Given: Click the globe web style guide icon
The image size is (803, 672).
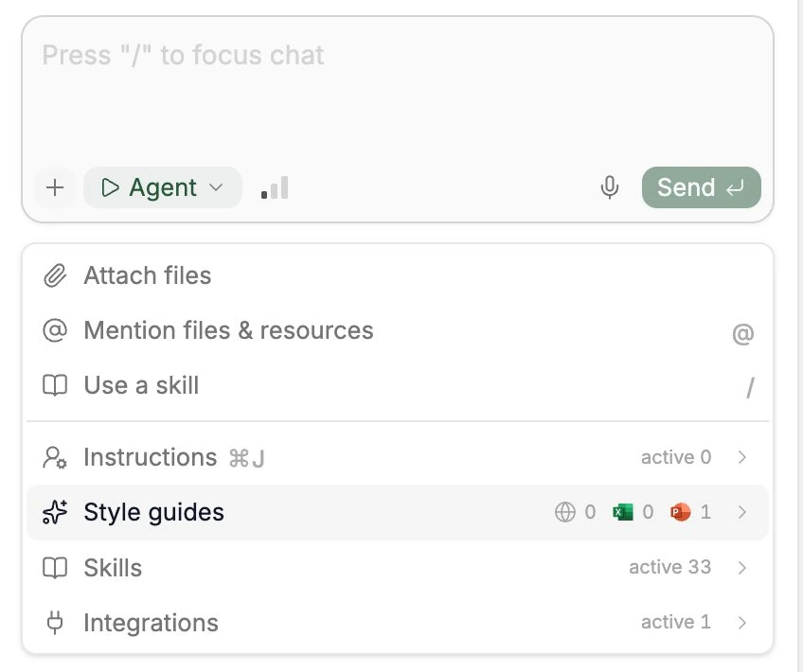Looking at the screenshot, I should coord(565,512).
